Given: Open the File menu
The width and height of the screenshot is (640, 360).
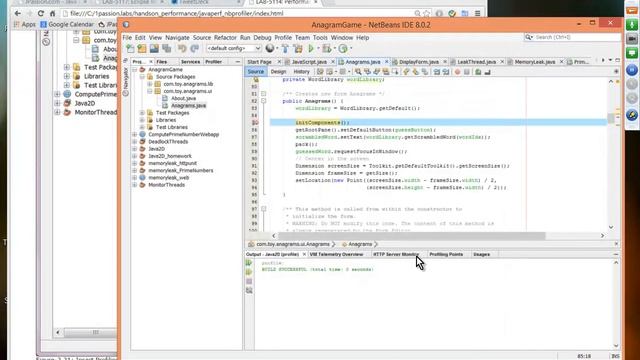Looking at the screenshot, I should click(127, 38).
